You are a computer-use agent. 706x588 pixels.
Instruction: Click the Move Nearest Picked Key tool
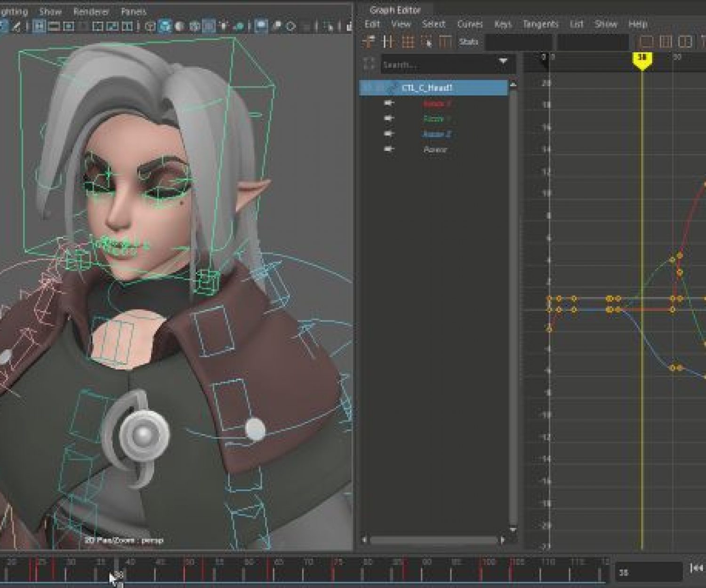click(369, 42)
